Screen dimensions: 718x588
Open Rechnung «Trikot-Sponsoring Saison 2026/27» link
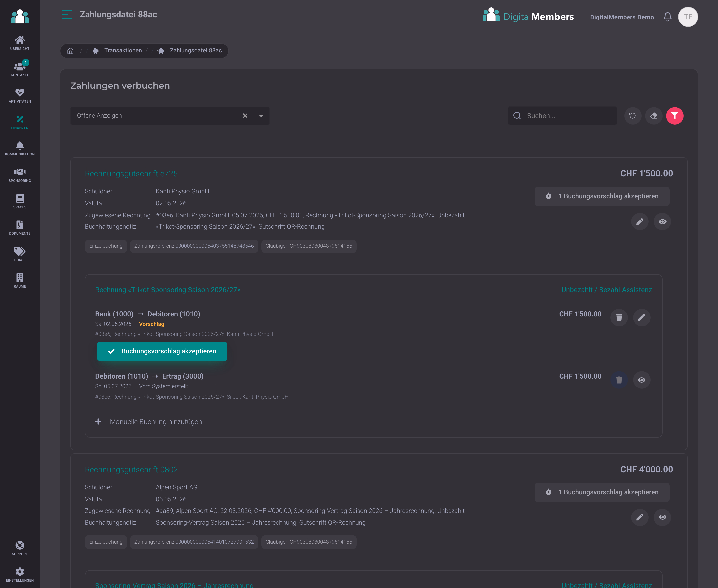click(168, 290)
